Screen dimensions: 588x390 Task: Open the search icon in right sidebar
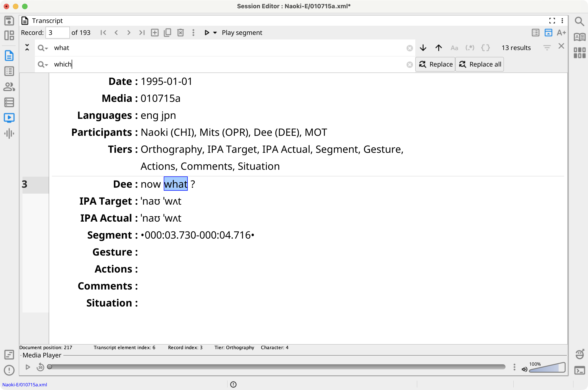coord(579,21)
